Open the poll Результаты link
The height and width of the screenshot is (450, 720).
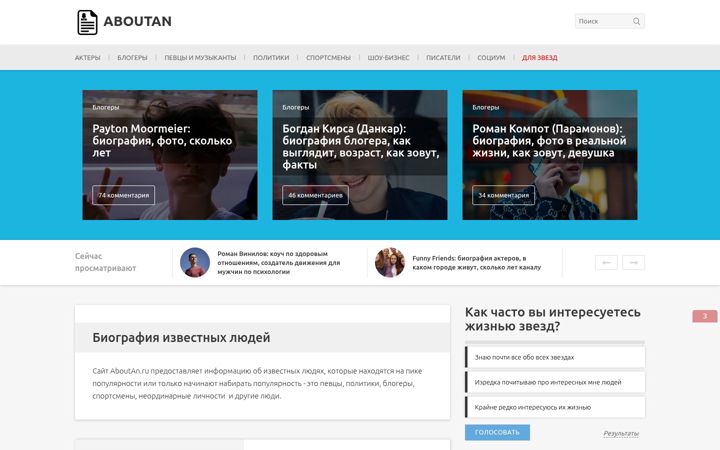pyautogui.click(x=621, y=433)
